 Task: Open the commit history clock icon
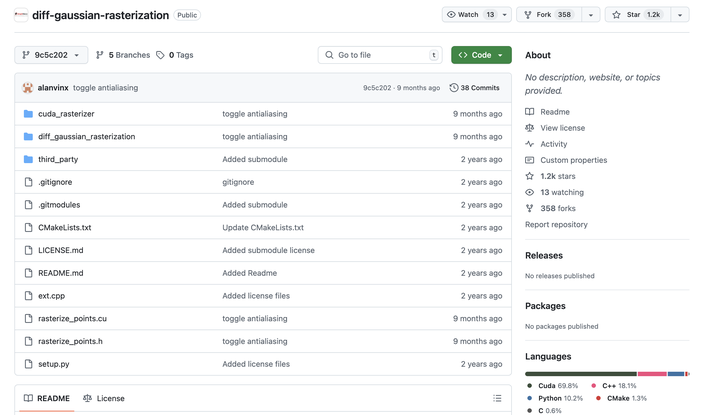pyautogui.click(x=454, y=88)
